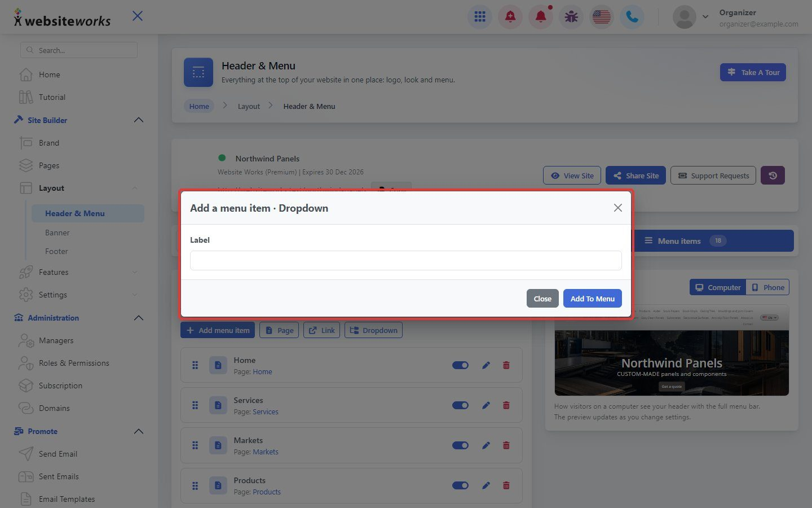Delete the Services menu item
This screenshot has height=508, width=812.
(x=506, y=405)
